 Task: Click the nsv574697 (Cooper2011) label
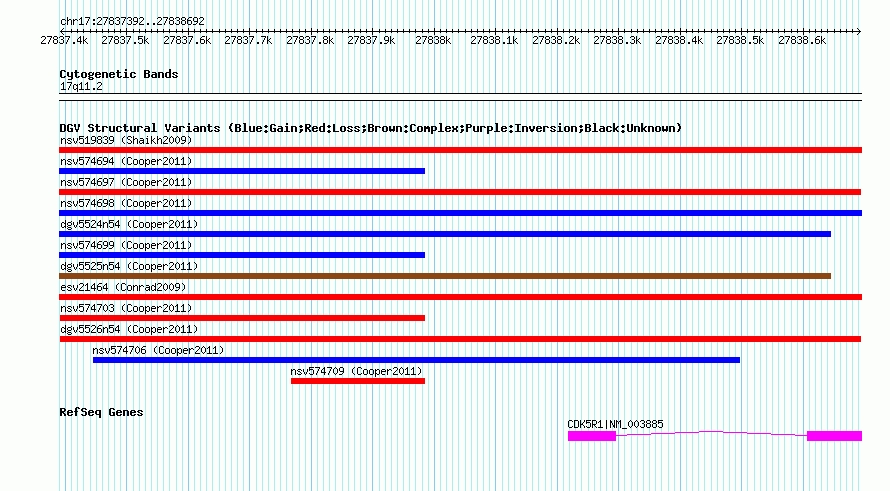126,182
